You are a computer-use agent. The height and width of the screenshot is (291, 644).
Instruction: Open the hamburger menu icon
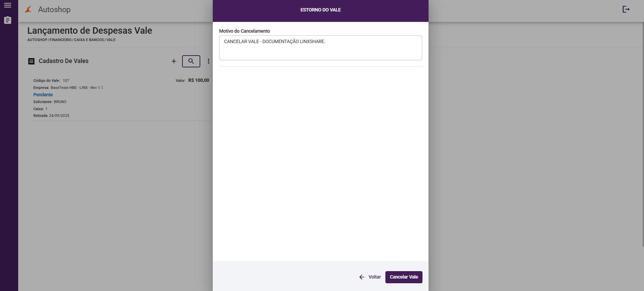click(x=8, y=5)
